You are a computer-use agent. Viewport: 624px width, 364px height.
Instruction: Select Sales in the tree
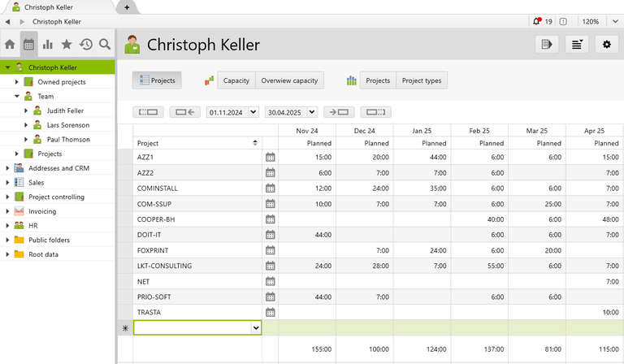tap(36, 183)
